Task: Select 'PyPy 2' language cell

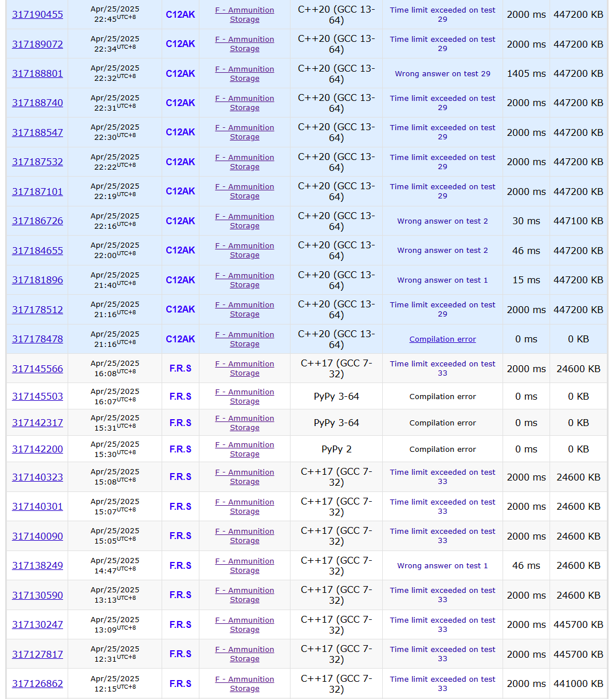Action: tap(336, 449)
